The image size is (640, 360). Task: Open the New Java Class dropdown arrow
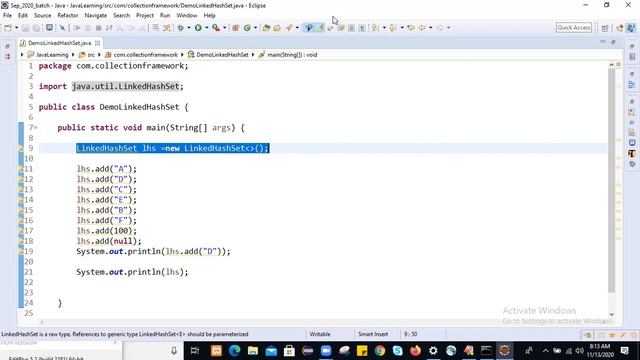256,28
